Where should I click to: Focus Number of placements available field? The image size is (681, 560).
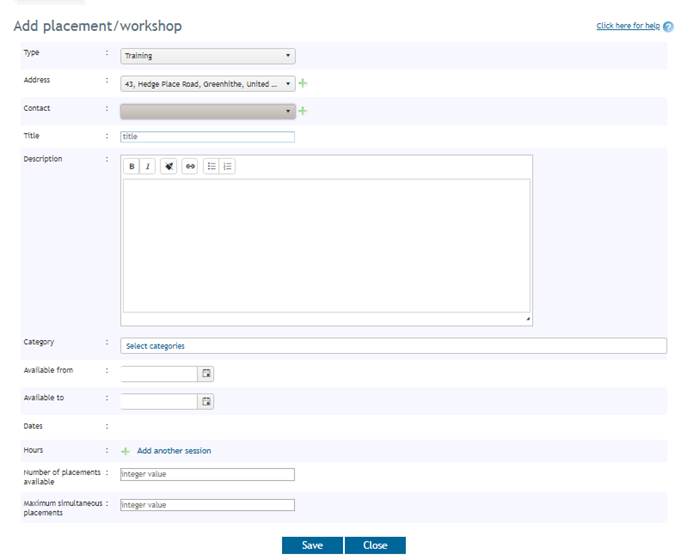(208, 474)
